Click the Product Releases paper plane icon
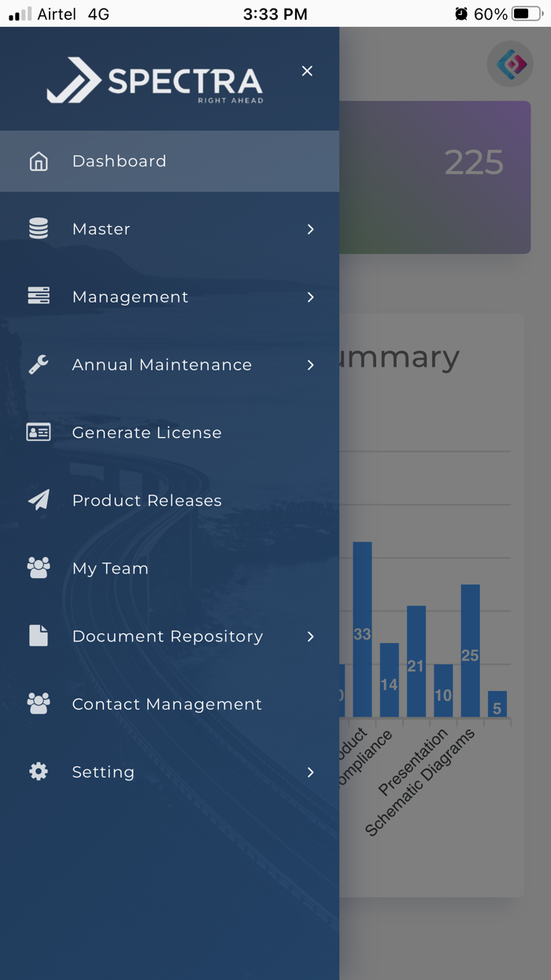Screen dimensions: 551x980 click(39, 500)
